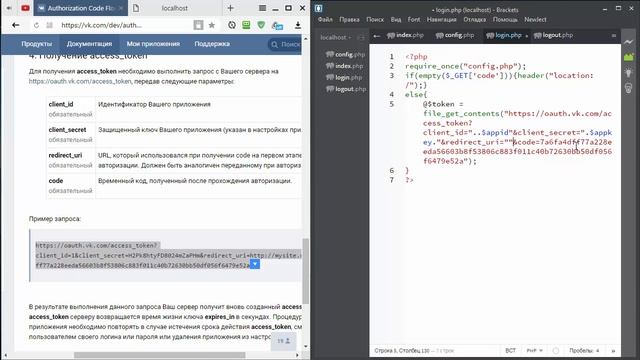Open the Правка menu in Brackets
640x360 pixels.
coord(349,20)
